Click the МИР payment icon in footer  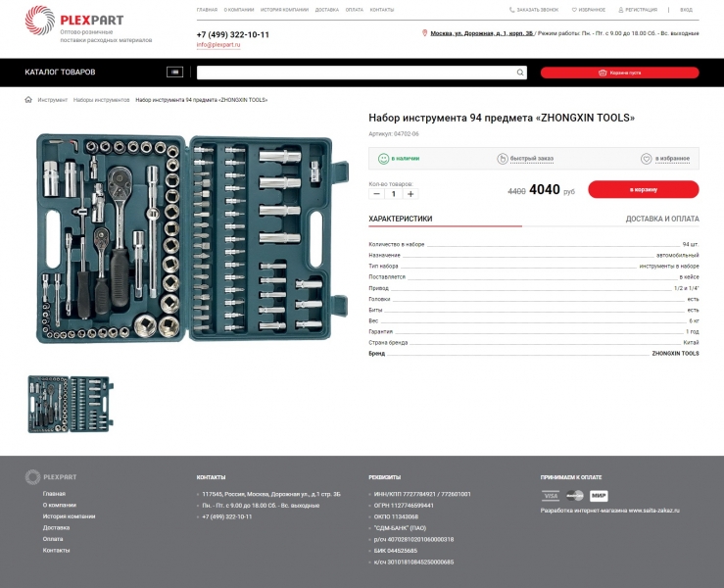click(599, 496)
